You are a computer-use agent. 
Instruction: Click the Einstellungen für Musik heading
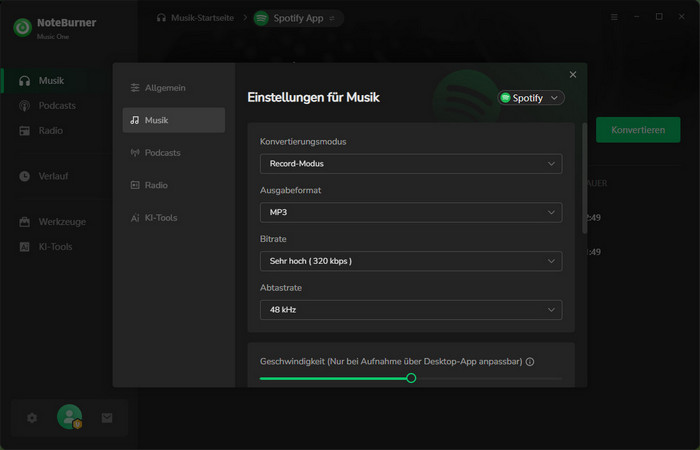[313, 97]
